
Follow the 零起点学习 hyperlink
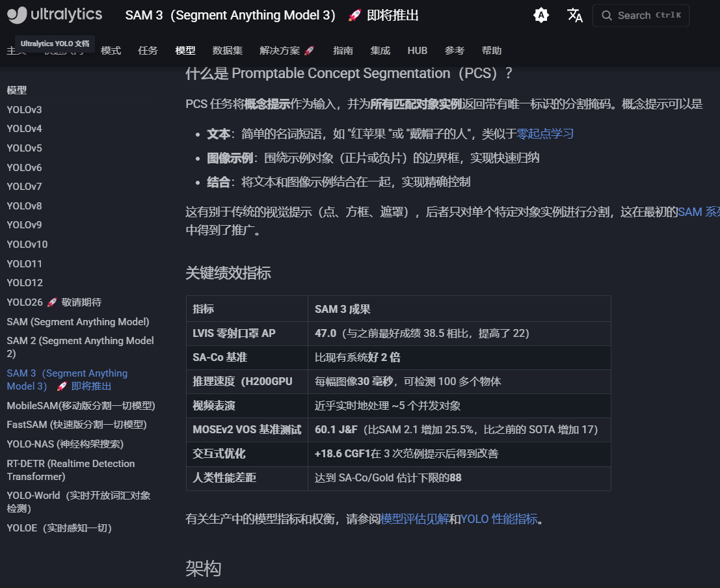point(545,134)
